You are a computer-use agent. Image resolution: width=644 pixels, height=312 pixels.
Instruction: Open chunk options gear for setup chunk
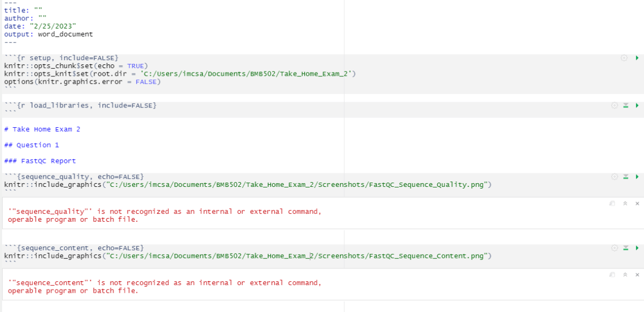pyautogui.click(x=624, y=58)
